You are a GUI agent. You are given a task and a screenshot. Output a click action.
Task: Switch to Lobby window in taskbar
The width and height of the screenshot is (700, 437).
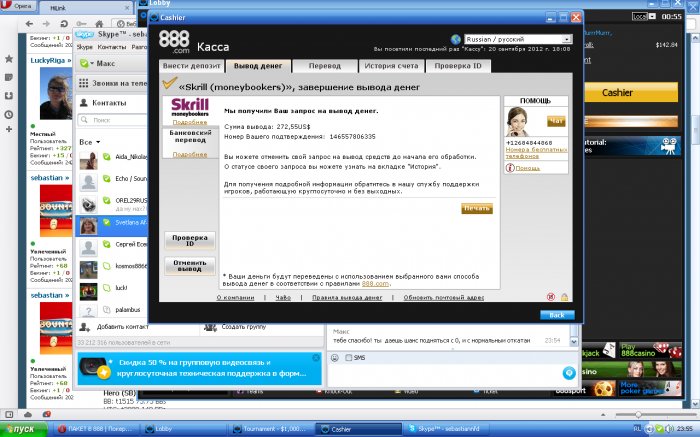point(184,429)
